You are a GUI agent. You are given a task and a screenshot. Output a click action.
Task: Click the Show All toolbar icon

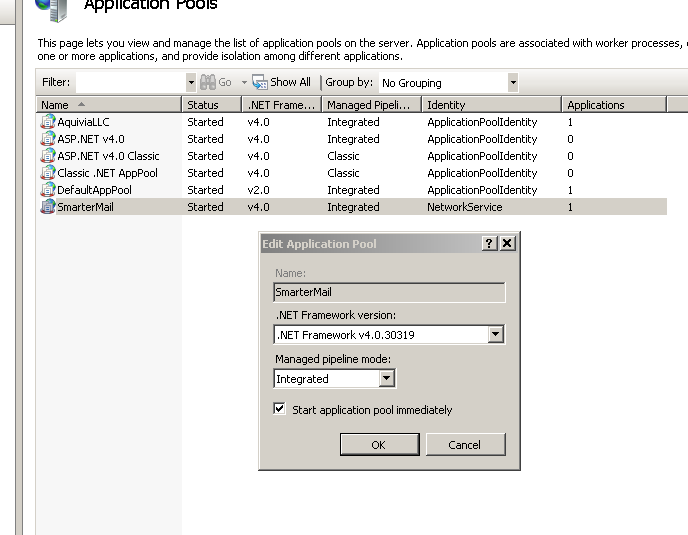pyautogui.click(x=260, y=82)
